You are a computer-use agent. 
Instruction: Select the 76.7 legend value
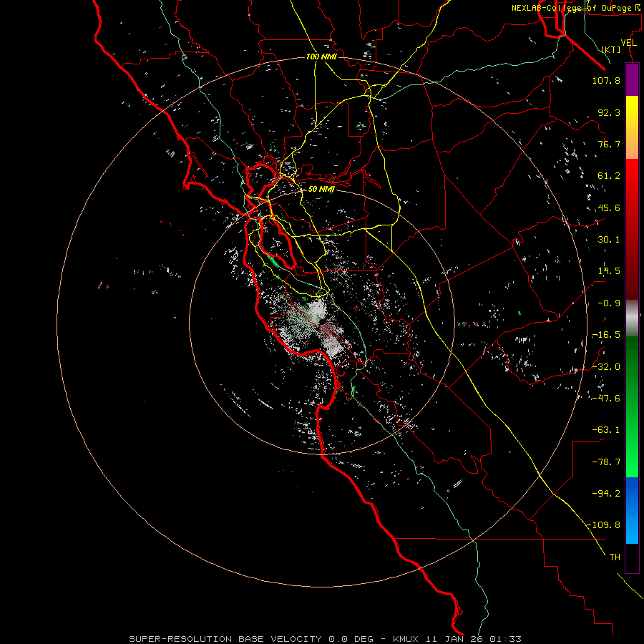coord(609,144)
